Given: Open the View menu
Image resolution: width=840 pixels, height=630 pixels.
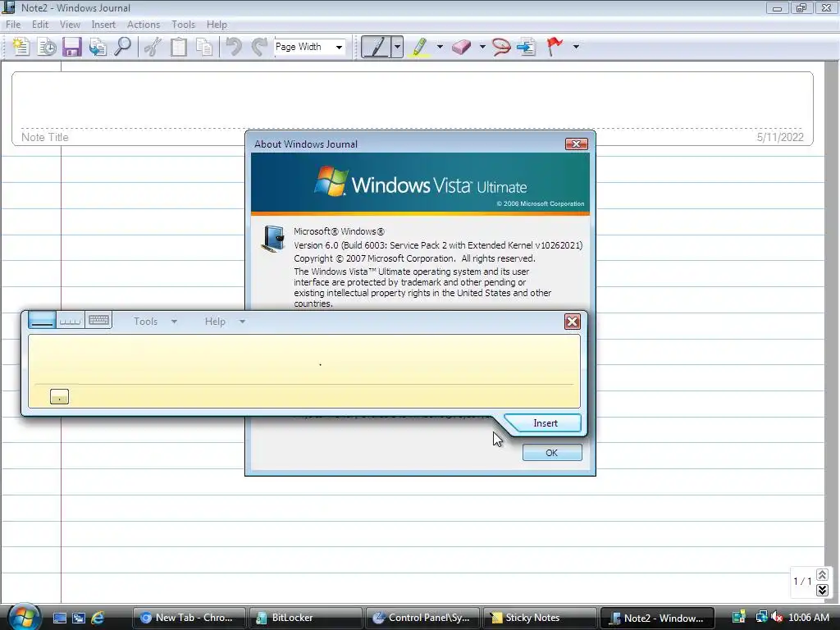Looking at the screenshot, I should (x=70, y=25).
